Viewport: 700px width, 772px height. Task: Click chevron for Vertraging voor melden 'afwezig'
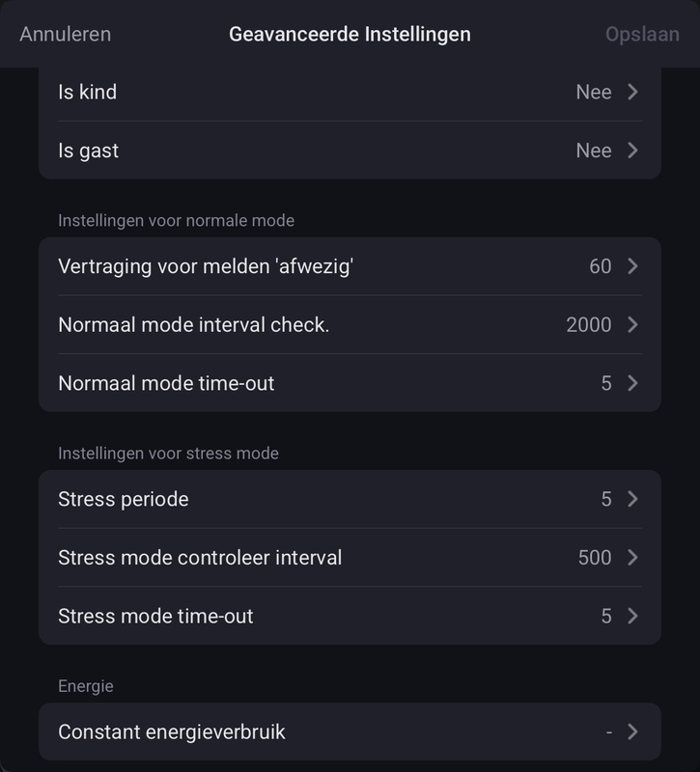click(632, 266)
